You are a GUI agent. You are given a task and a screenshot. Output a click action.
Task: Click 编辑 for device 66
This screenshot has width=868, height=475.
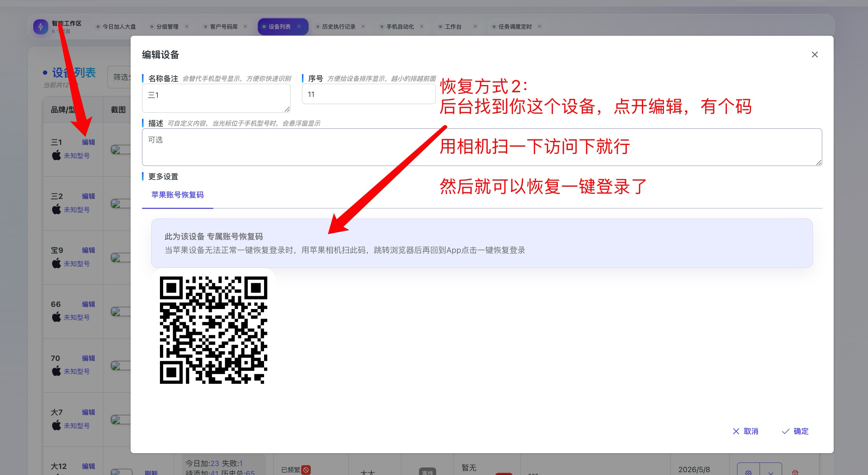[x=88, y=304]
